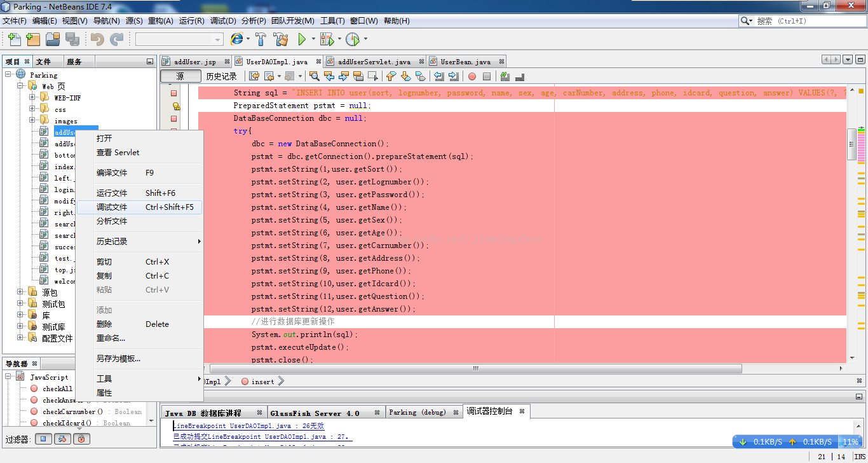Switch to UserBean.java editor tab

tap(466, 62)
